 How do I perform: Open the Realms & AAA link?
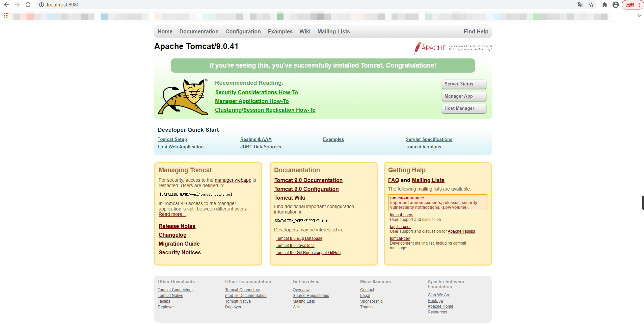(x=256, y=139)
